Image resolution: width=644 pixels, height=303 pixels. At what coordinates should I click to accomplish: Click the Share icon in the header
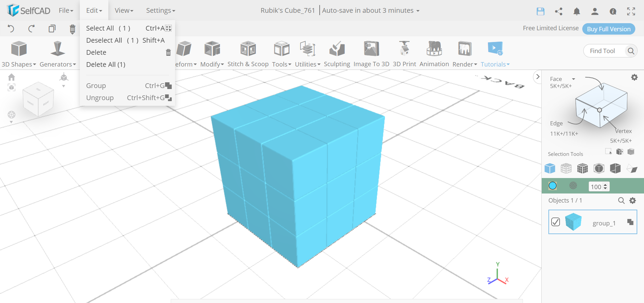pyautogui.click(x=559, y=11)
